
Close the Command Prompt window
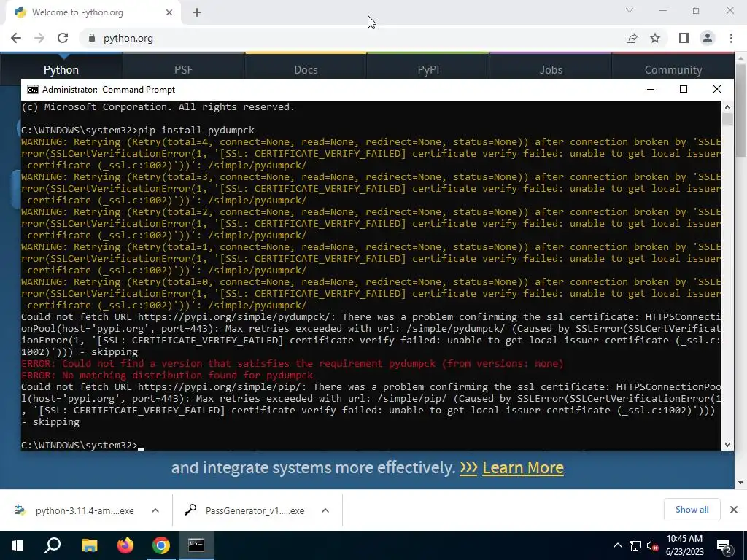[x=716, y=89]
